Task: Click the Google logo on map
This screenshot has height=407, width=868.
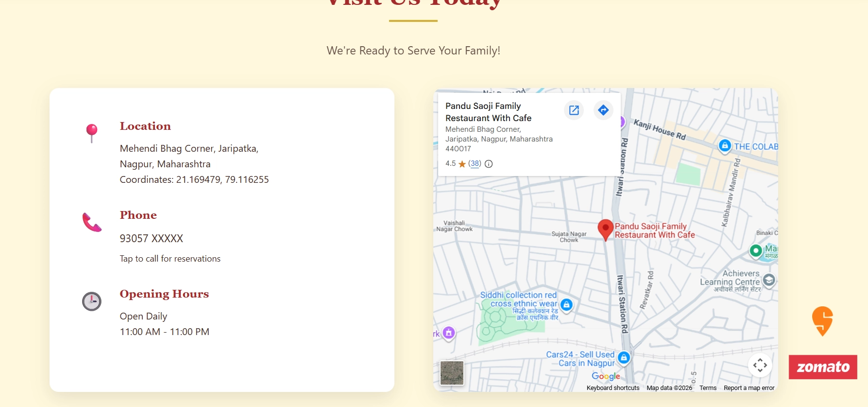Action: (606, 376)
